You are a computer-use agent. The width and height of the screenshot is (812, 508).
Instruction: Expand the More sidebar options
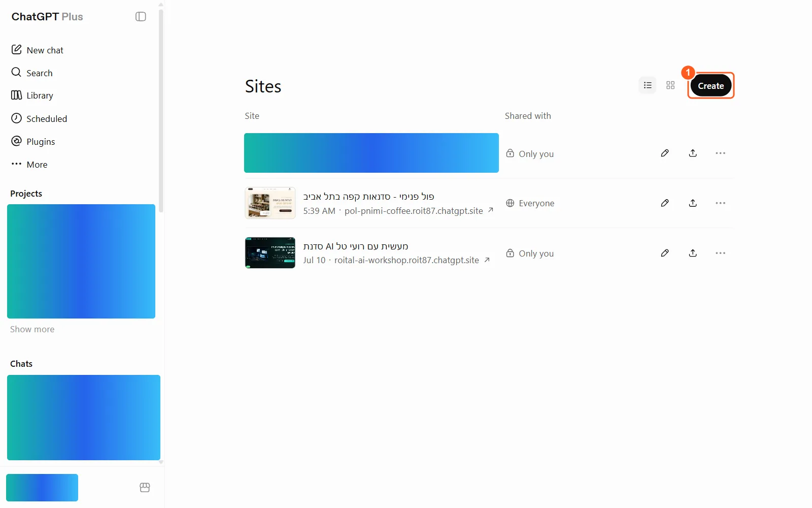point(29,164)
